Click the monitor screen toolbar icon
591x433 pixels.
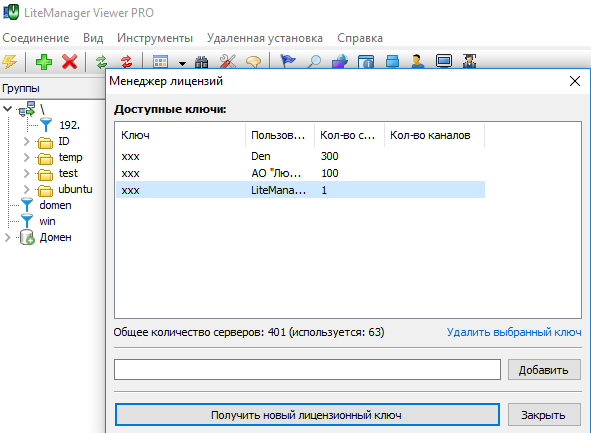click(x=444, y=61)
